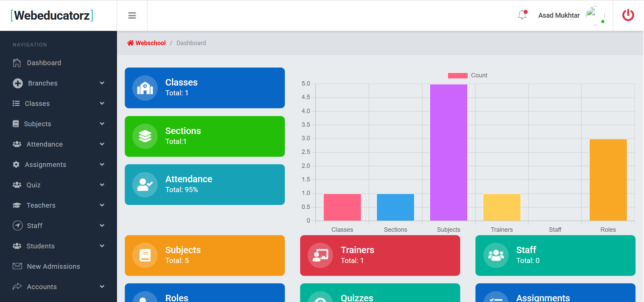Image resolution: width=644 pixels, height=302 pixels.
Task: Click the Subjects card book icon
Action: [x=145, y=256]
